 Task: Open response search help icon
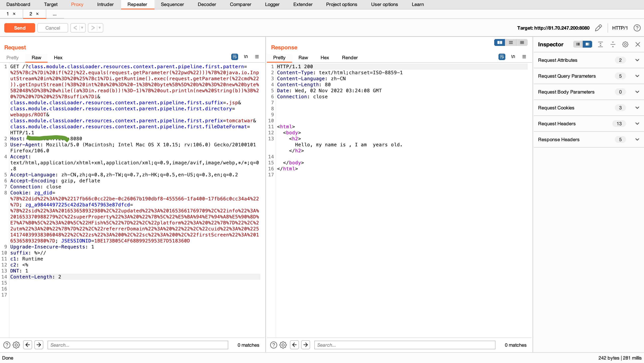[x=273, y=345]
